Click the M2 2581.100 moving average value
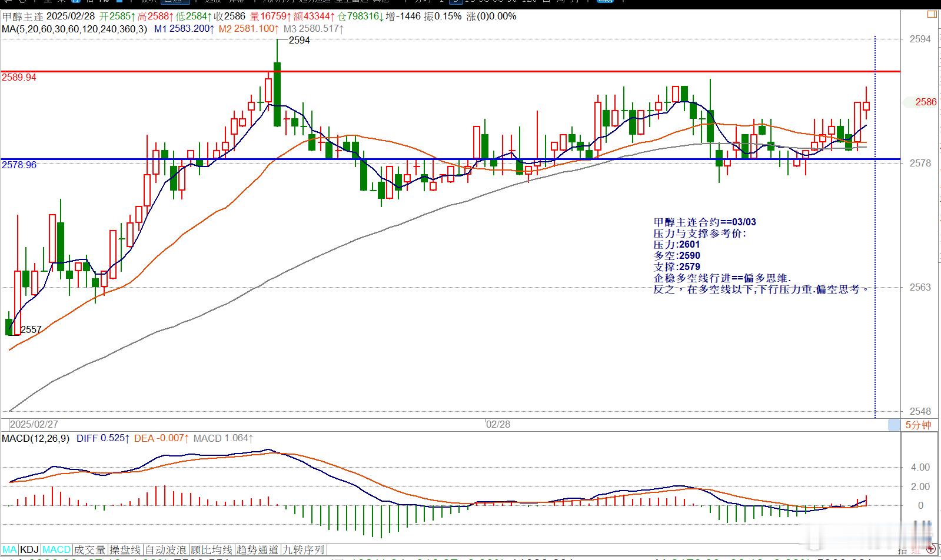Image resolution: width=941 pixels, height=560 pixels. (249, 28)
